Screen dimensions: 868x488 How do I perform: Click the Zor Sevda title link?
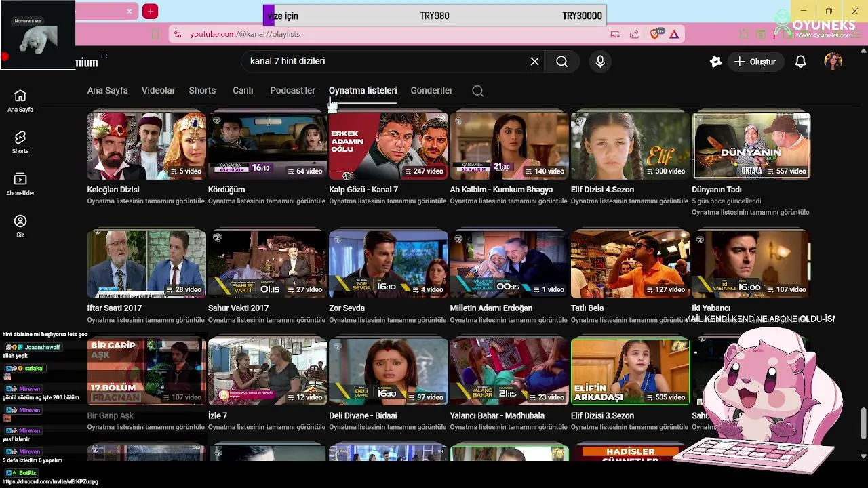click(347, 308)
